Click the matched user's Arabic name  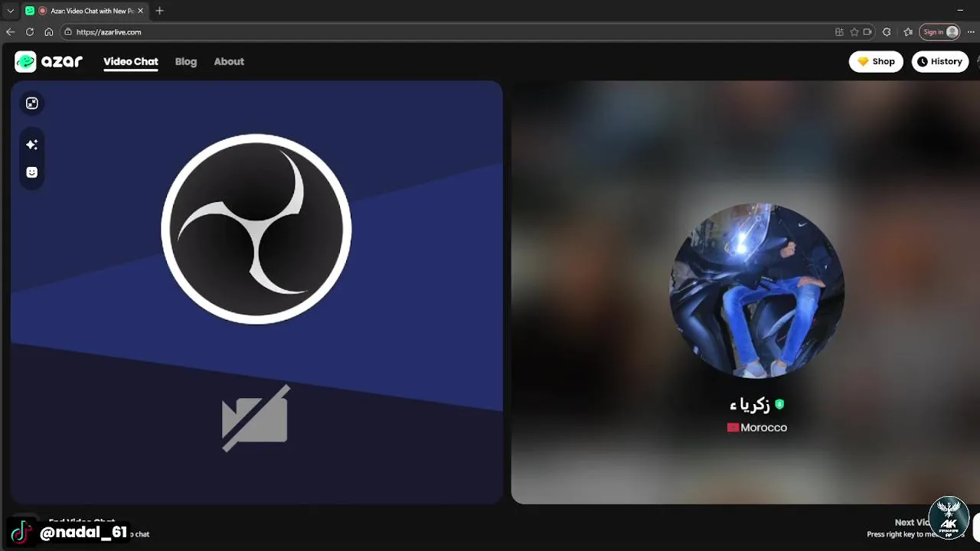750,404
